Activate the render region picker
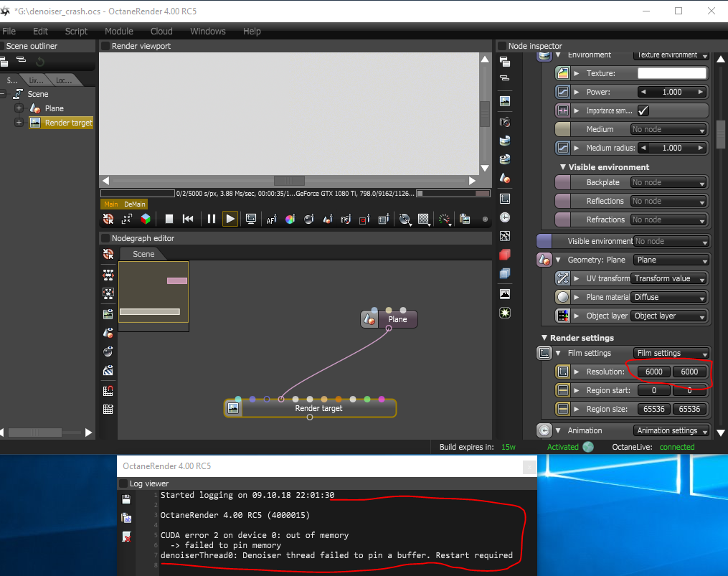Viewport: 728px width, 576px height. coord(364,219)
